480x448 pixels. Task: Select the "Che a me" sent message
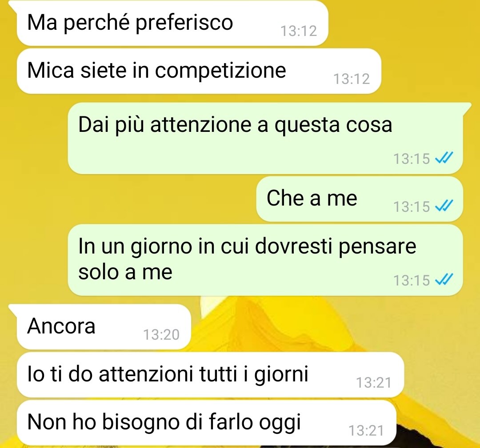pyautogui.click(x=360, y=199)
